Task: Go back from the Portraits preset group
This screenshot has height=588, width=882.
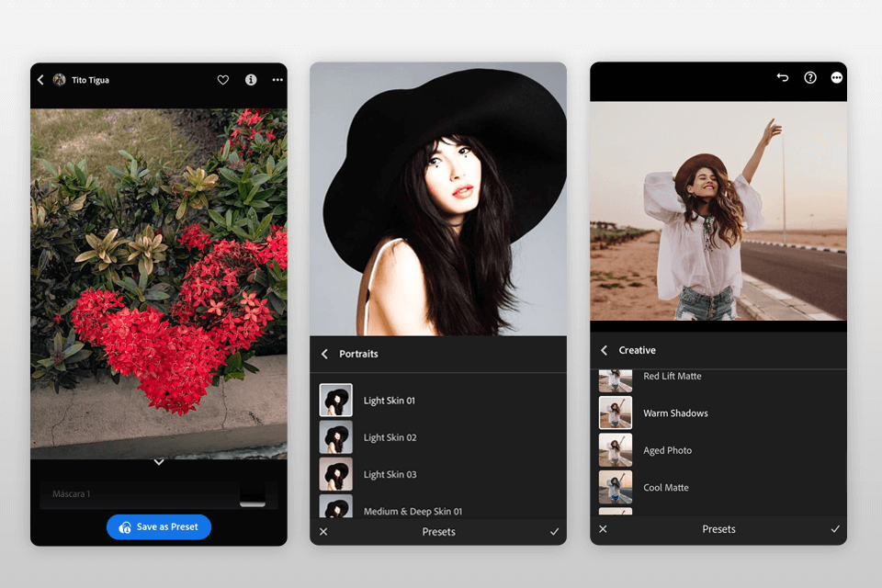Action: tap(324, 354)
